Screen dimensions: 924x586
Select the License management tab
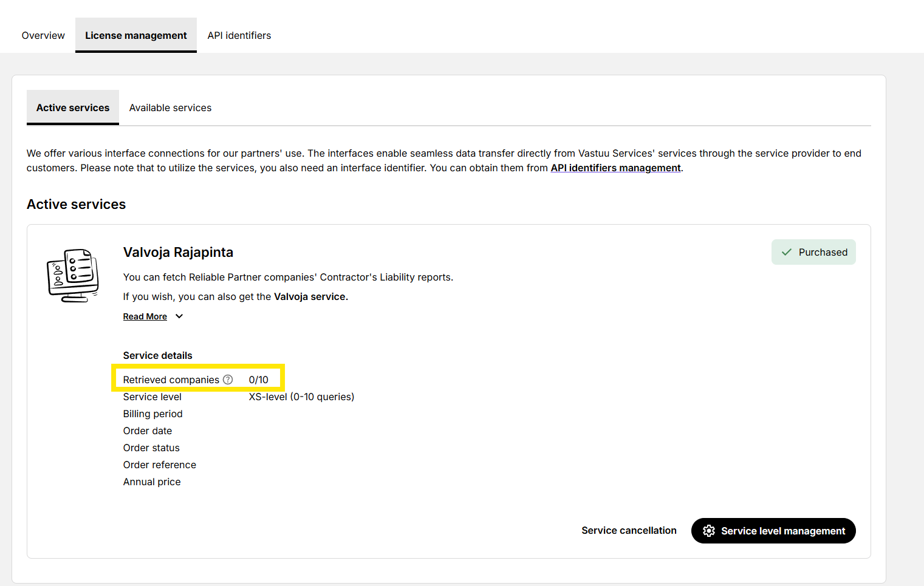click(136, 35)
